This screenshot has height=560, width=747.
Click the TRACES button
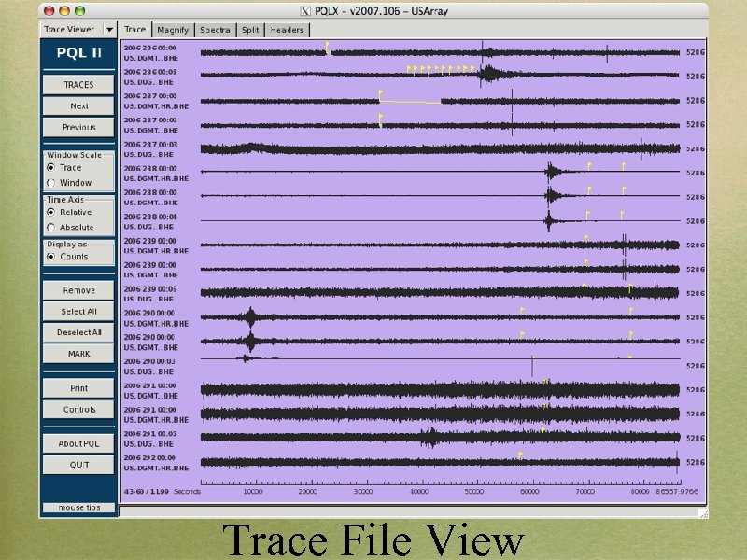[x=78, y=84]
